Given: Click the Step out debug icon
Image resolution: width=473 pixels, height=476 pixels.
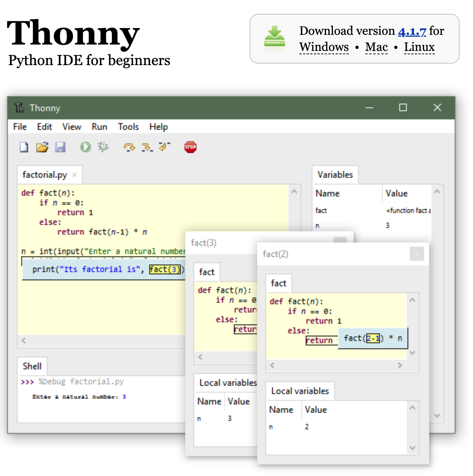Looking at the screenshot, I should 164,147.
